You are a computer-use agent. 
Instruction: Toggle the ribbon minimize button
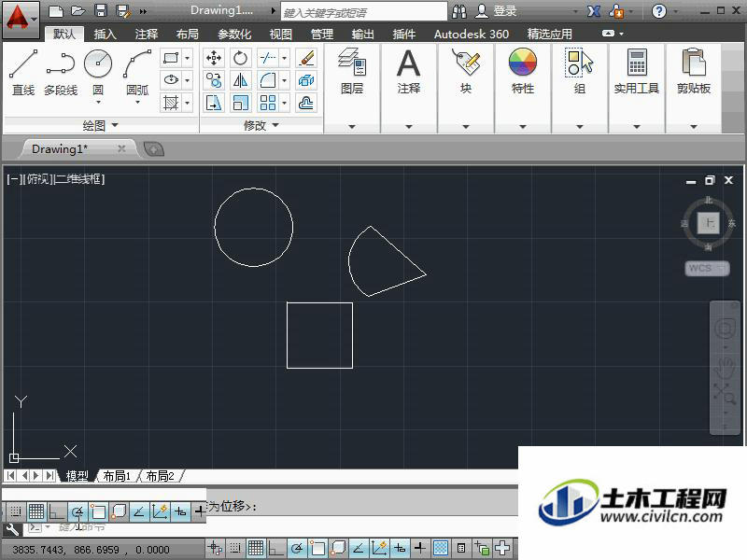pyautogui.click(x=609, y=34)
